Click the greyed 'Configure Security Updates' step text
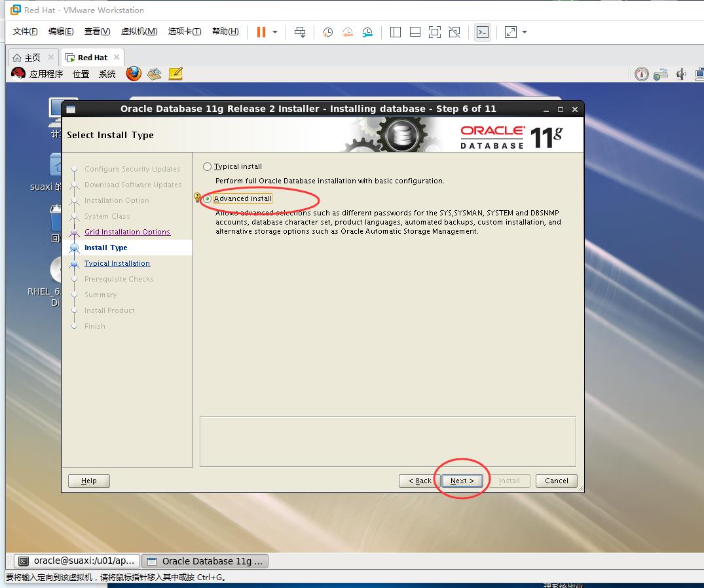The image size is (704, 588). point(132,169)
